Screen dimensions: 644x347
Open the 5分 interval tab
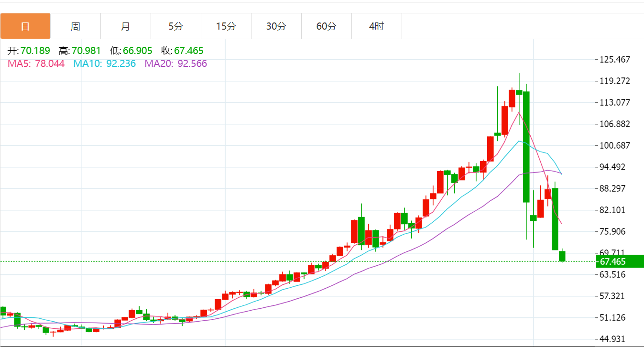click(176, 26)
